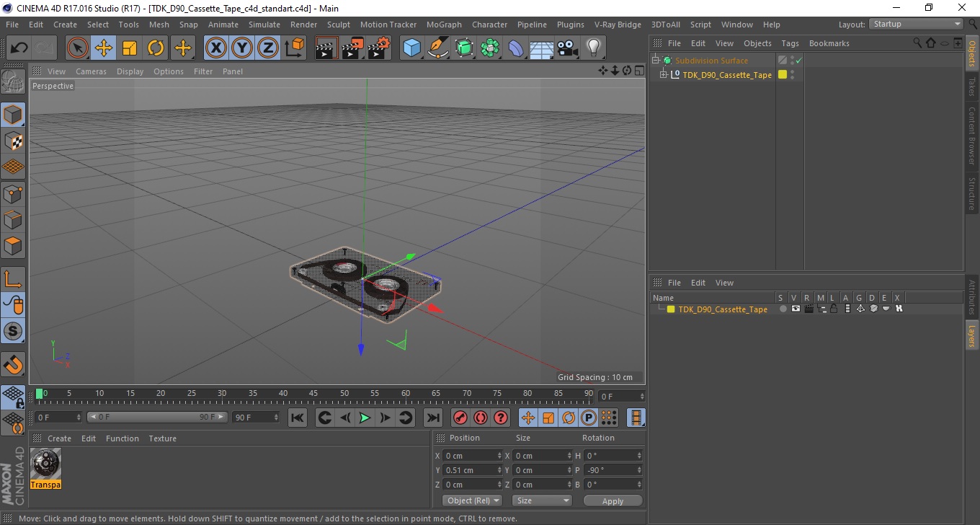
Task: Activate the Move tool in top toolbar
Action: (x=104, y=48)
